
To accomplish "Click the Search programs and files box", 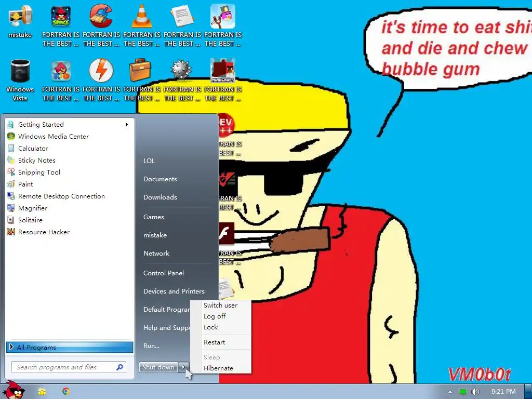I will 68,367.
